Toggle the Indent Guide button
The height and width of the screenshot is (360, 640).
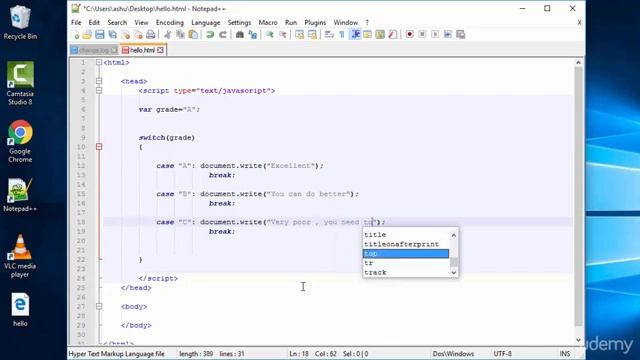click(x=355, y=35)
